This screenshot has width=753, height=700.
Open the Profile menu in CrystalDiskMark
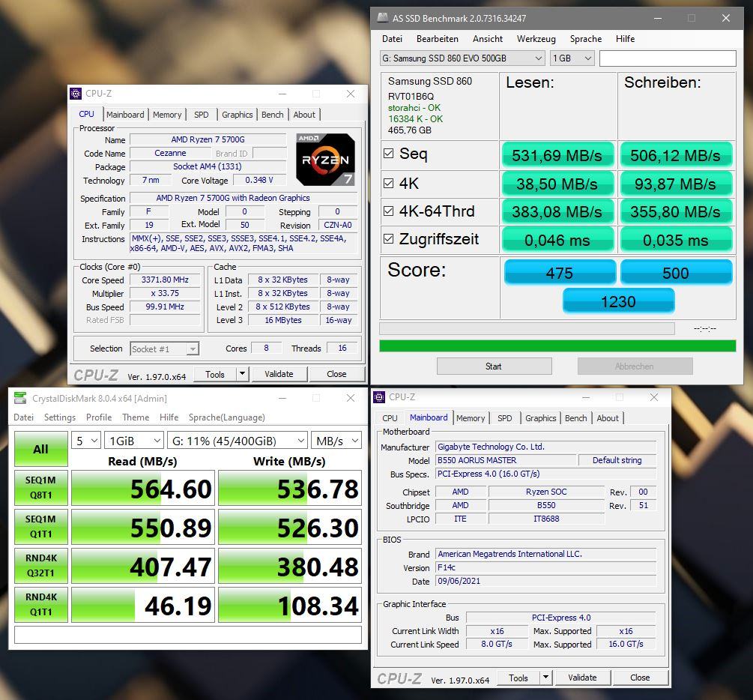pyautogui.click(x=98, y=417)
